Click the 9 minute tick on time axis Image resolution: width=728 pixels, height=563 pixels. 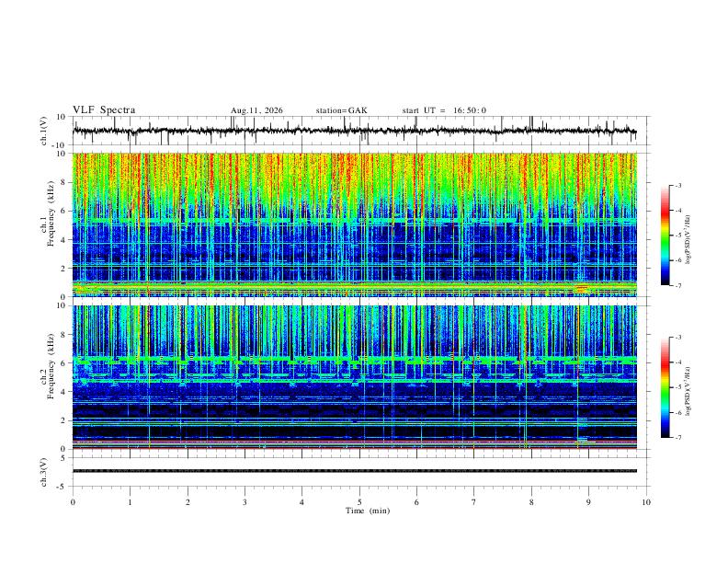coord(588,502)
